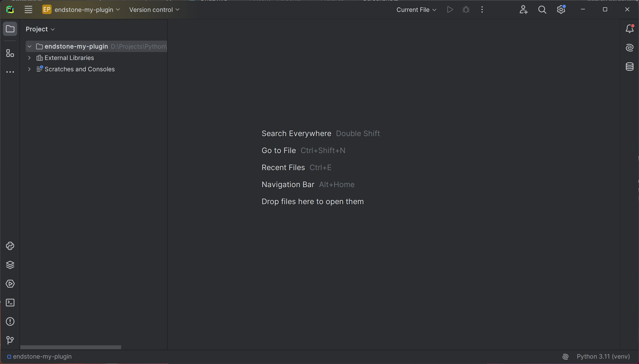Toggle the Project tool window

(x=10, y=29)
